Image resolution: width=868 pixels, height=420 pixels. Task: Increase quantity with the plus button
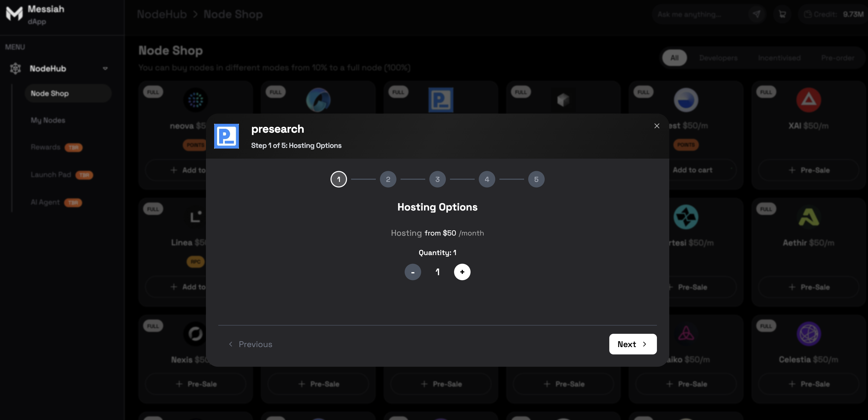click(x=462, y=272)
